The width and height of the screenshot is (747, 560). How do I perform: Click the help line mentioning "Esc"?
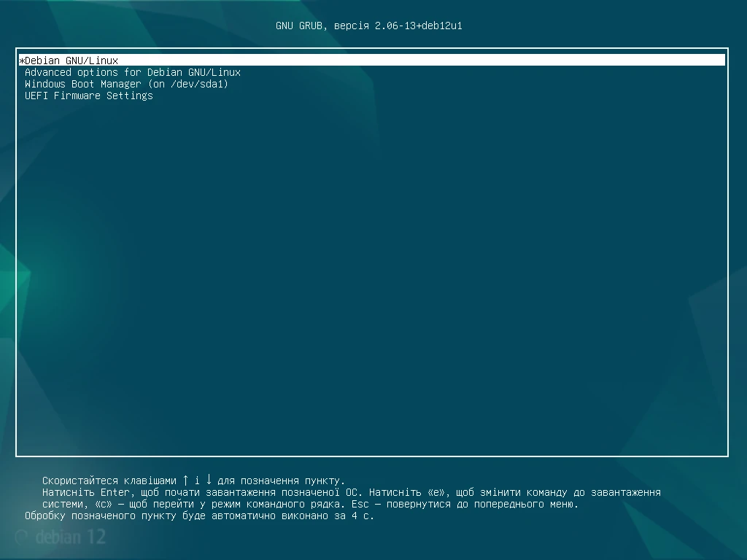(310, 504)
